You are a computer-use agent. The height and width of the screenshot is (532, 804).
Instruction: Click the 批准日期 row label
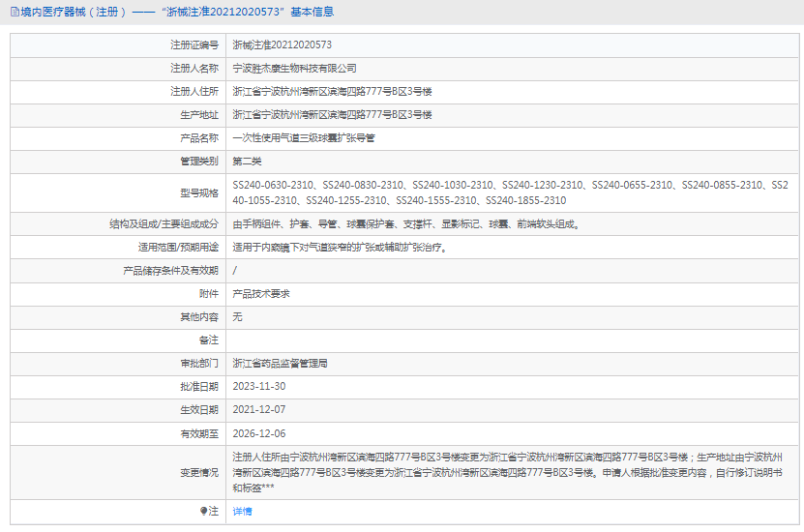click(199, 387)
